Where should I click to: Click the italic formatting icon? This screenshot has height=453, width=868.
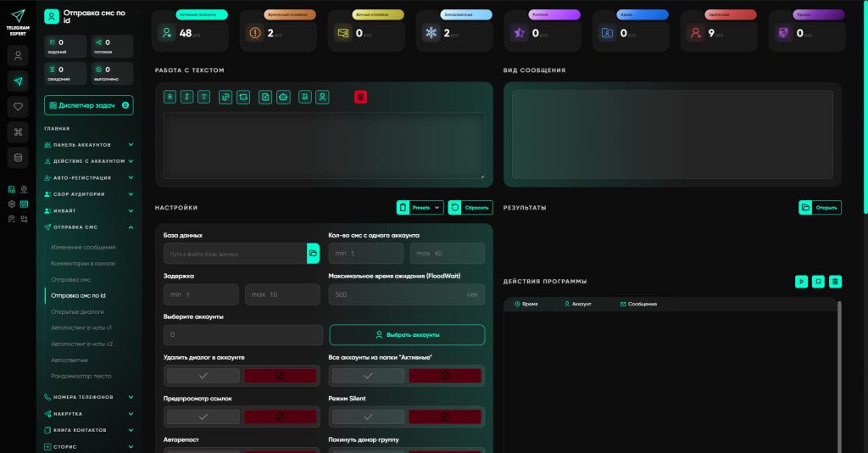[x=187, y=97]
